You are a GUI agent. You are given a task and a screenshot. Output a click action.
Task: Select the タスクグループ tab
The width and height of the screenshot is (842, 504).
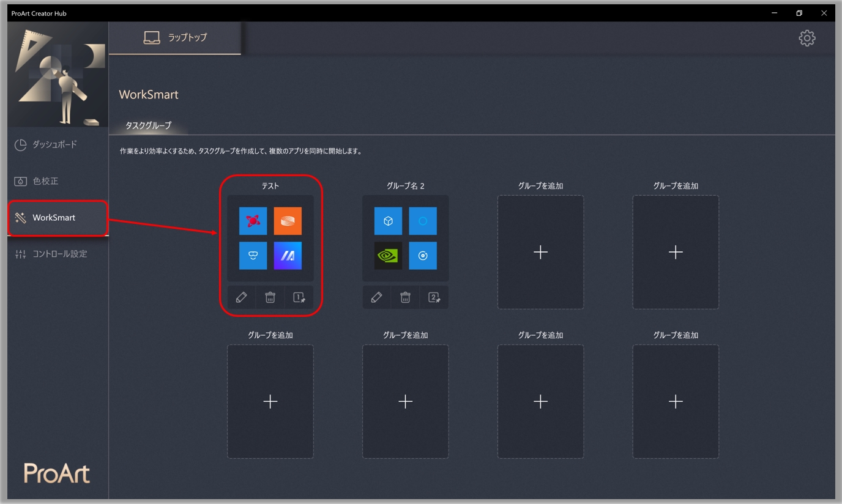148,125
